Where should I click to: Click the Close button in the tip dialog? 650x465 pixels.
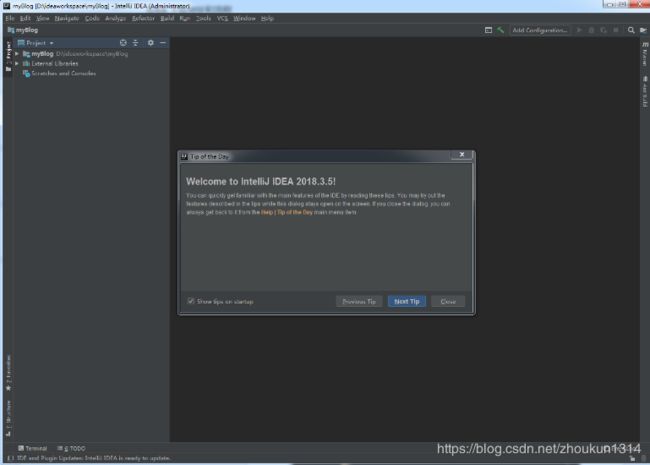pyautogui.click(x=448, y=302)
